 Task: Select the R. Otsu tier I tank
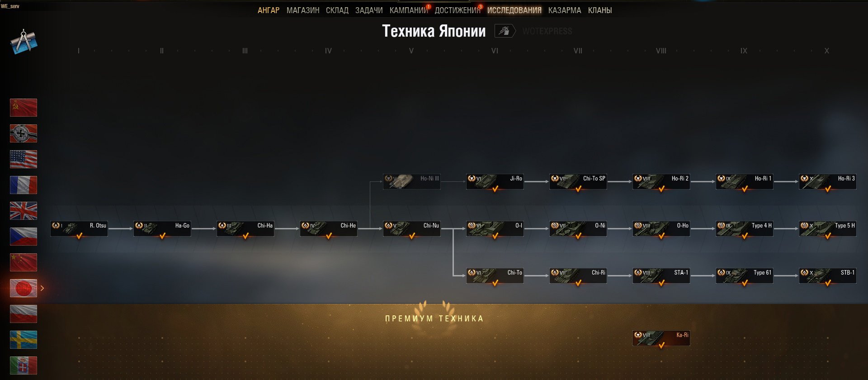pyautogui.click(x=79, y=228)
